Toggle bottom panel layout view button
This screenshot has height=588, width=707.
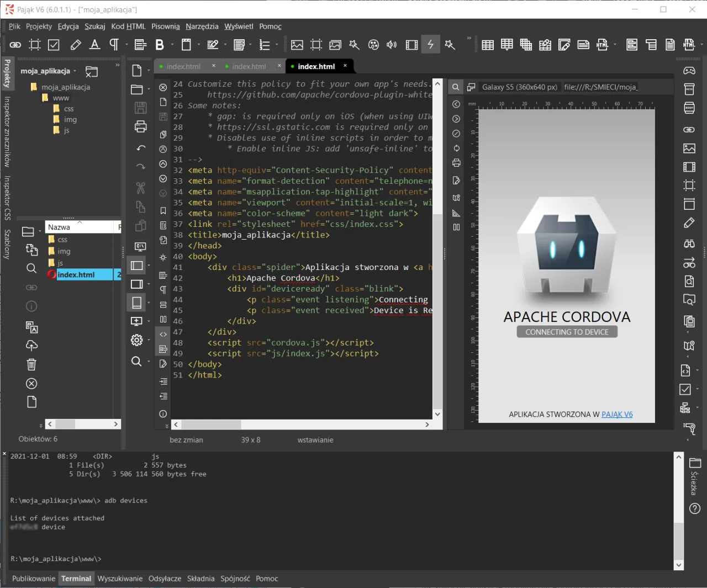pyautogui.click(x=136, y=303)
